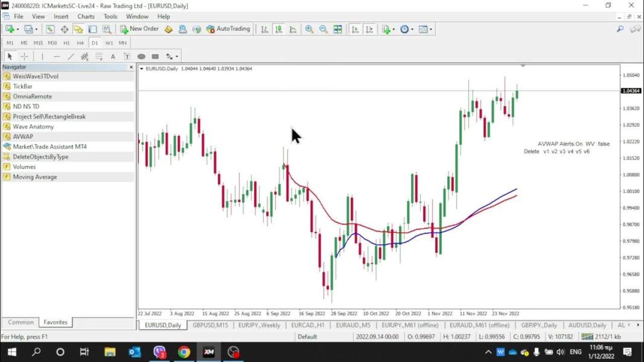The height and width of the screenshot is (362, 644).
Task: Open the XM app in taskbar
Action: click(208, 352)
